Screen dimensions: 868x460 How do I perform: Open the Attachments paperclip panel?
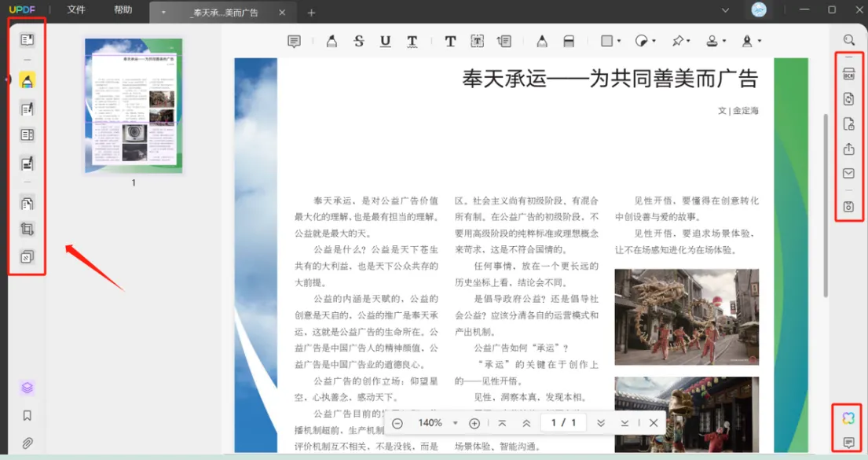coord(27,443)
